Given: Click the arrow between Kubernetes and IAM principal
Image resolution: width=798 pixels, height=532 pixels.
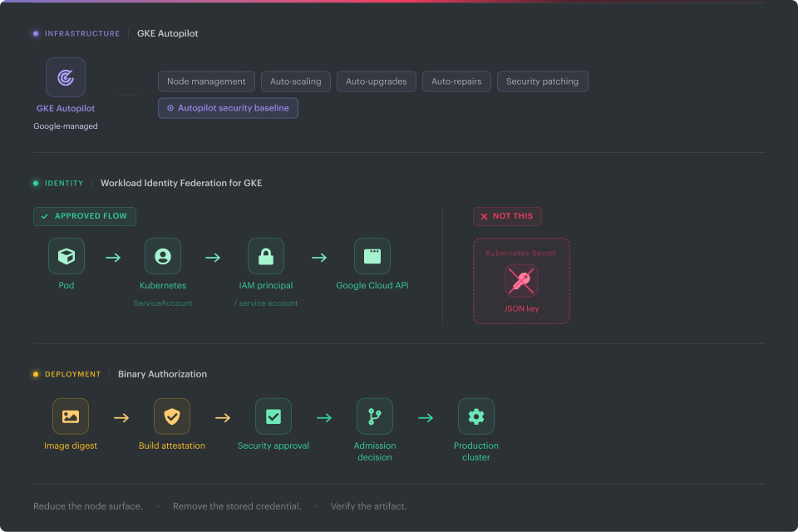Looking at the screenshot, I should click(x=213, y=258).
